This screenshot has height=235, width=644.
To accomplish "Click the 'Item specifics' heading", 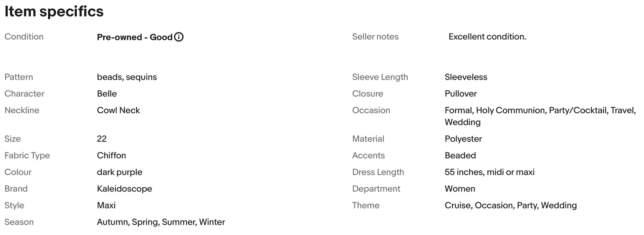I will click(x=54, y=12).
